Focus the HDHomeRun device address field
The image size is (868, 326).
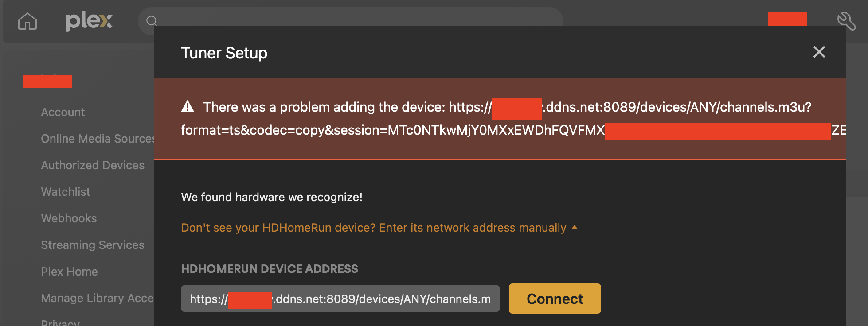point(340,299)
